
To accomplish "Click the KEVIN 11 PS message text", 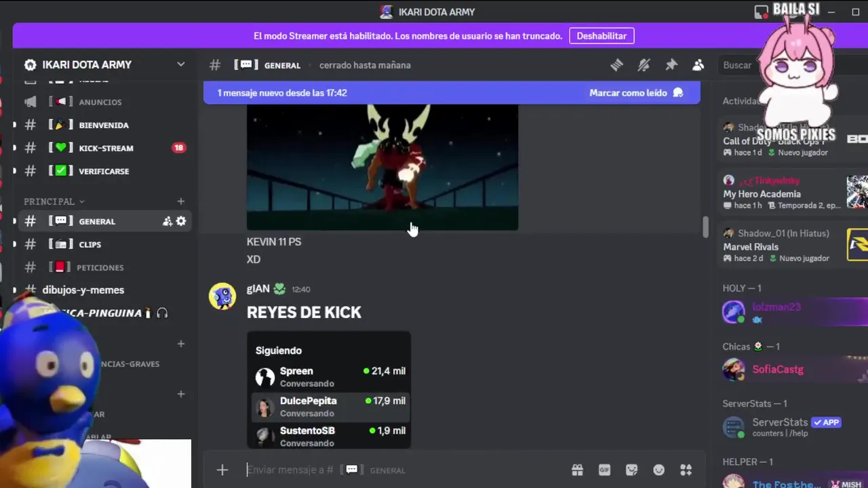I will click(x=274, y=241).
